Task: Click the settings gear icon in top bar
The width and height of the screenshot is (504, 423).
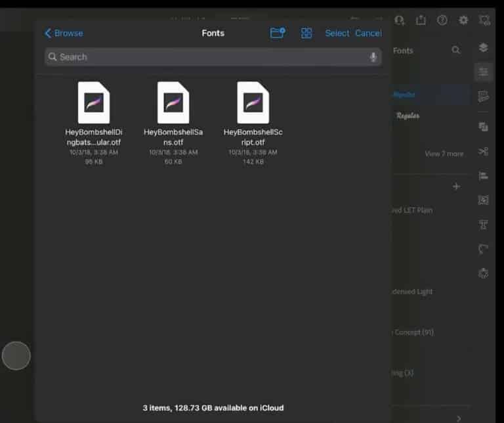Action: (x=463, y=20)
